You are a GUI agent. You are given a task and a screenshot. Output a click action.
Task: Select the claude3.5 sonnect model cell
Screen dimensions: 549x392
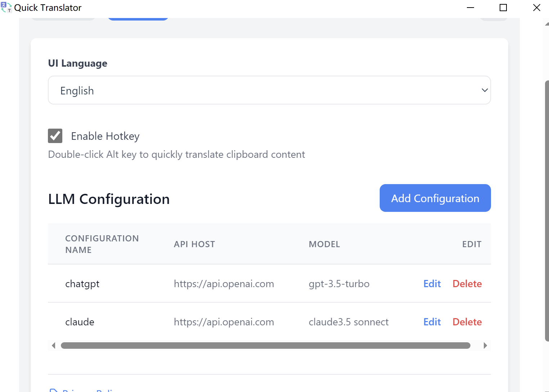point(348,322)
